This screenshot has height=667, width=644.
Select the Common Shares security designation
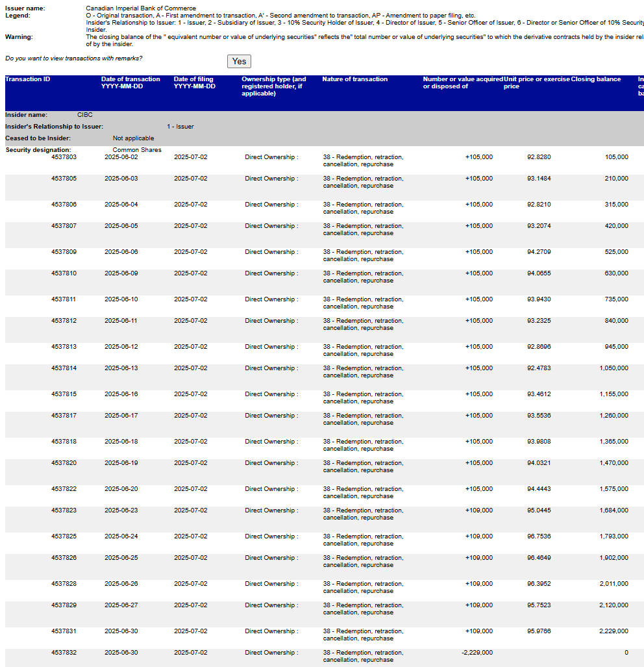137,150
